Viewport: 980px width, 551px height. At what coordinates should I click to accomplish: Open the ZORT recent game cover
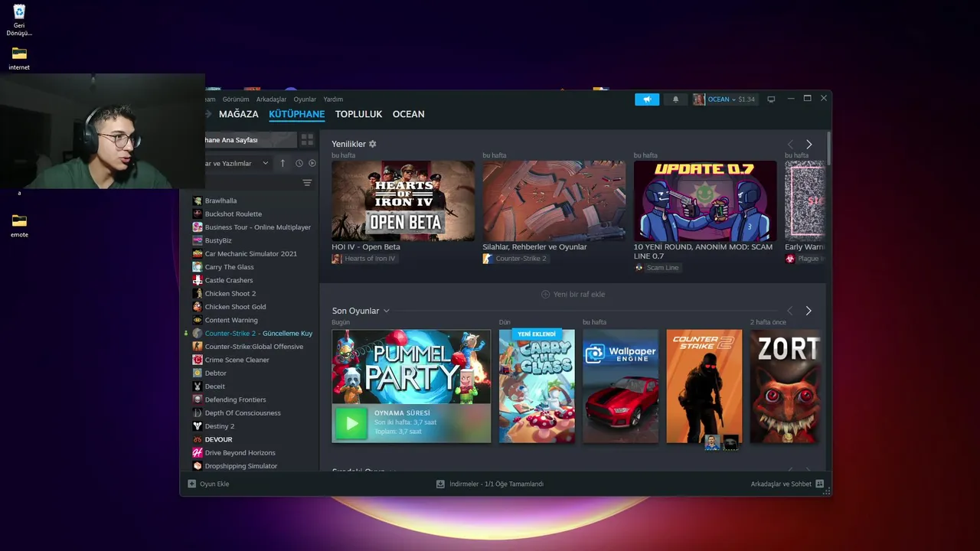click(x=787, y=386)
